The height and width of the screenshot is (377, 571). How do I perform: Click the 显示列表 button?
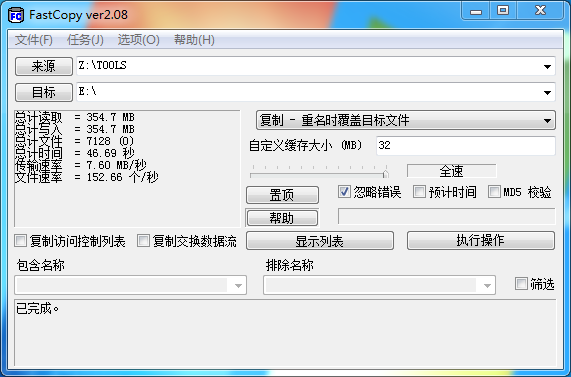tap(320, 241)
